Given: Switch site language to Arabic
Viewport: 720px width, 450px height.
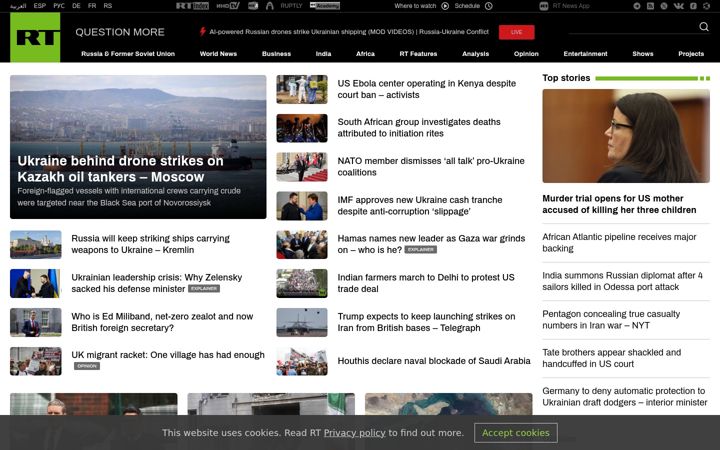Looking at the screenshot, I should coord(18,6).
